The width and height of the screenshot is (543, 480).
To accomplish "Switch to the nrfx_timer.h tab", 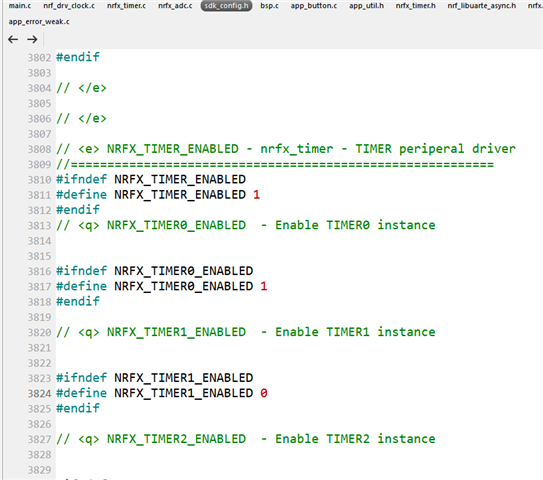I will click(x=416, y=6).
